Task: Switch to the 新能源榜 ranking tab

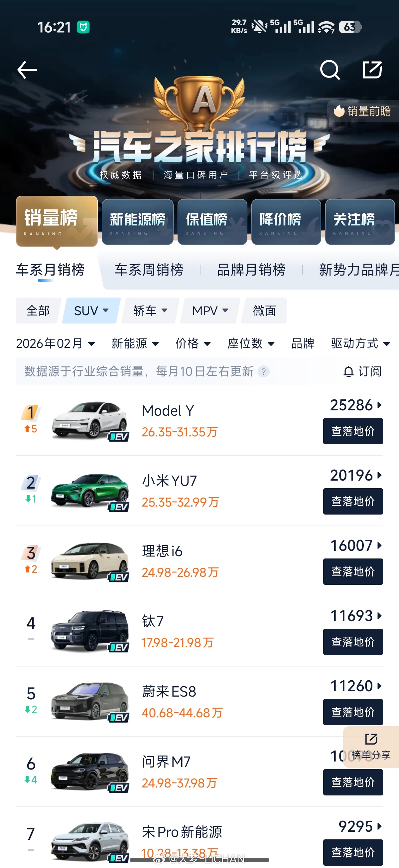Action: [137, 221]
